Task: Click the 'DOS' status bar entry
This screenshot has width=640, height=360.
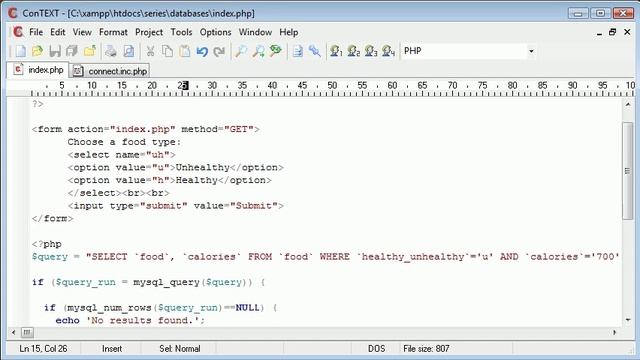Action: point(376,349)
